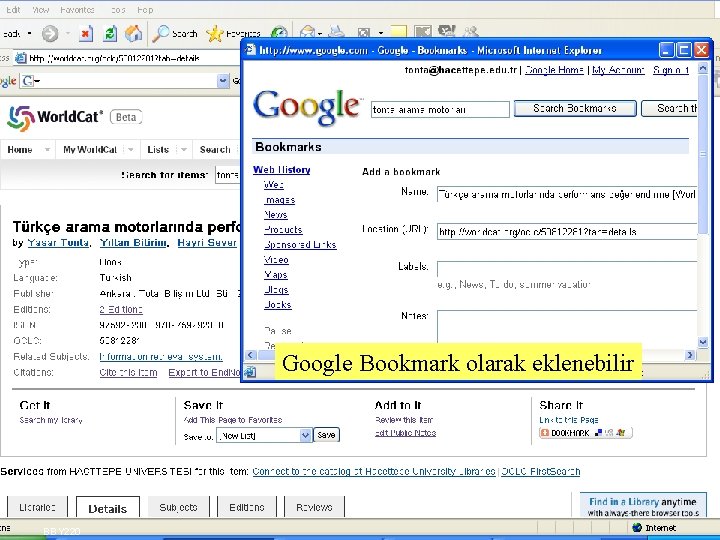Switch to the Reviews tab
720x540 pixels.
(x=315, y=507)
